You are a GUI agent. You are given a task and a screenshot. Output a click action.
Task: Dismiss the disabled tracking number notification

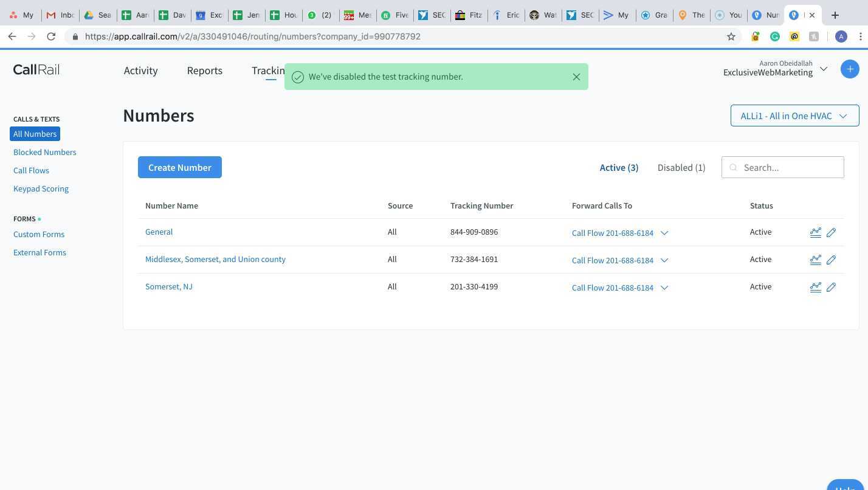(576, 77)
